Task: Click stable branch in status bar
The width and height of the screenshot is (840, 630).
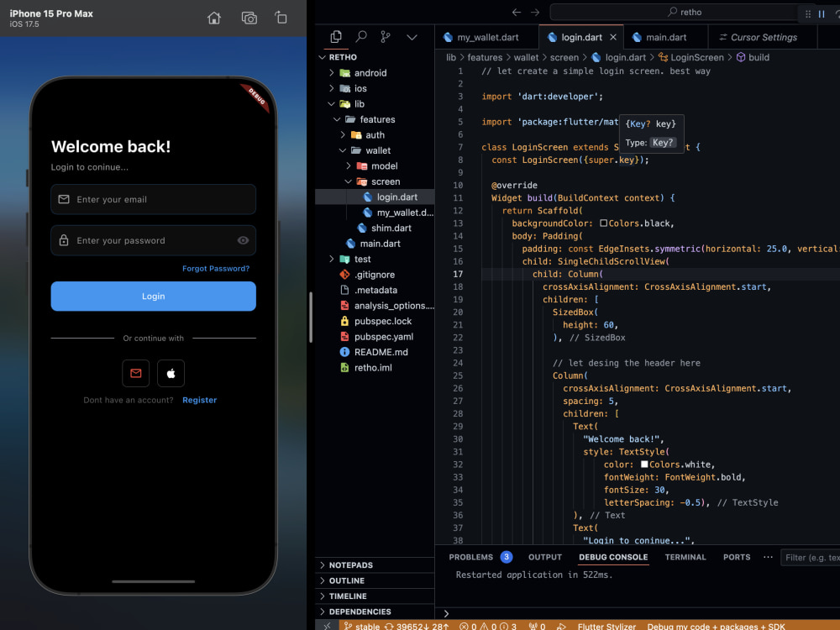Action: point(361,627)
